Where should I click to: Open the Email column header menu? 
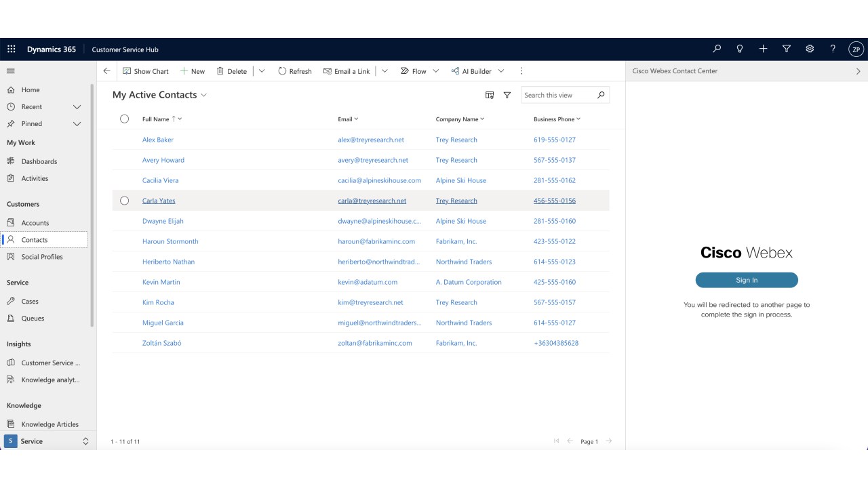point(348,119)
